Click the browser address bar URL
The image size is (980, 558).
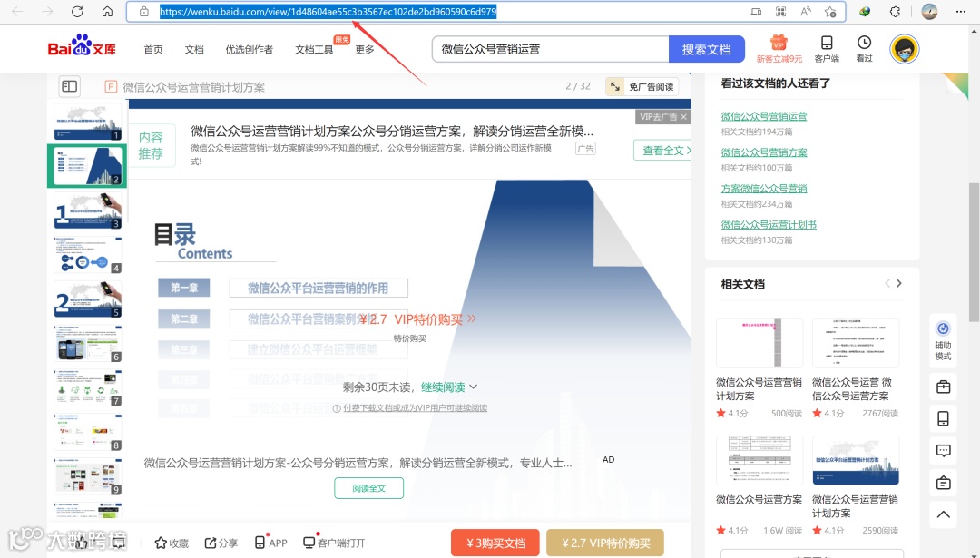point(328,11)
